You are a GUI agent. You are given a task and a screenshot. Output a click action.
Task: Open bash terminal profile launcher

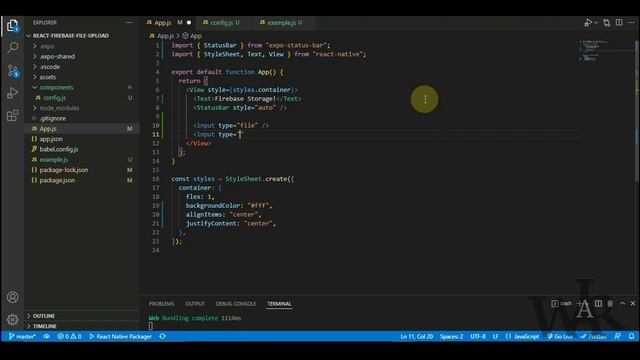(562, 303)
